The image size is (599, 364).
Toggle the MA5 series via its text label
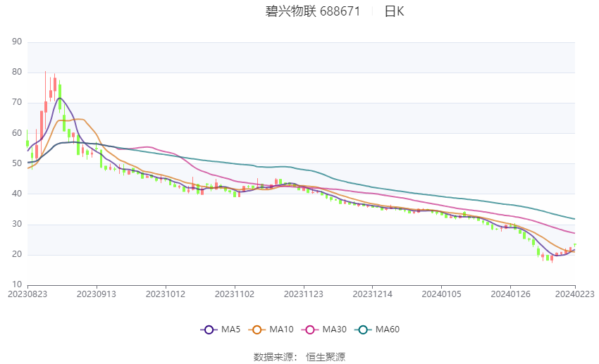point(231,330)
